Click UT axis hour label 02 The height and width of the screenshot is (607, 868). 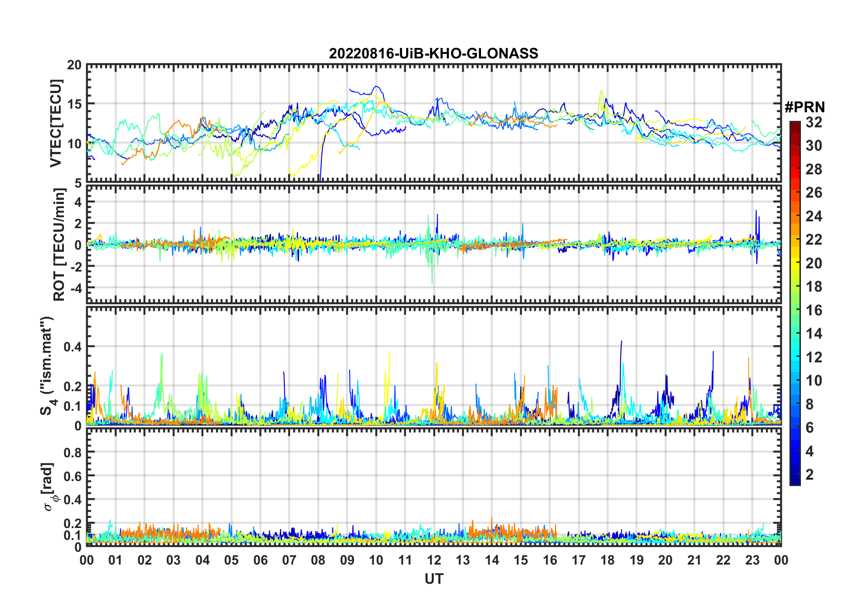pos(145,560)
